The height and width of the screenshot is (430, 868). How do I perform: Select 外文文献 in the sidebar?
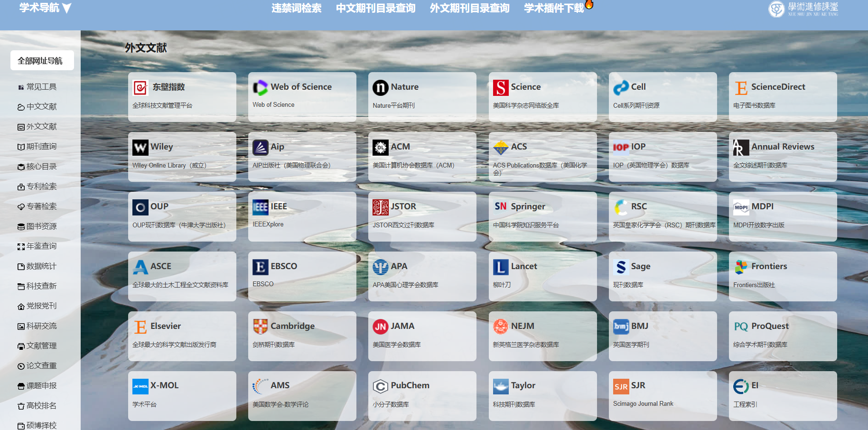tap(37, 127)
